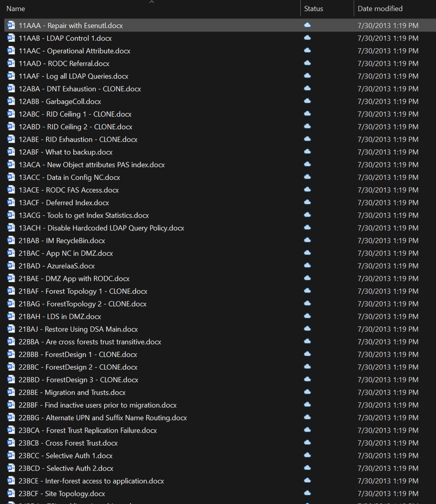Click the cloud status icon for 21BAC - App NC in DMZ
The height and width of the screenshot is (504, 436).
point(307,253)
